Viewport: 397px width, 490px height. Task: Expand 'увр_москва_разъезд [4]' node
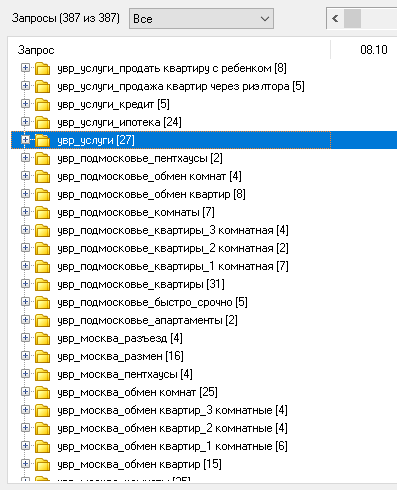25,338
